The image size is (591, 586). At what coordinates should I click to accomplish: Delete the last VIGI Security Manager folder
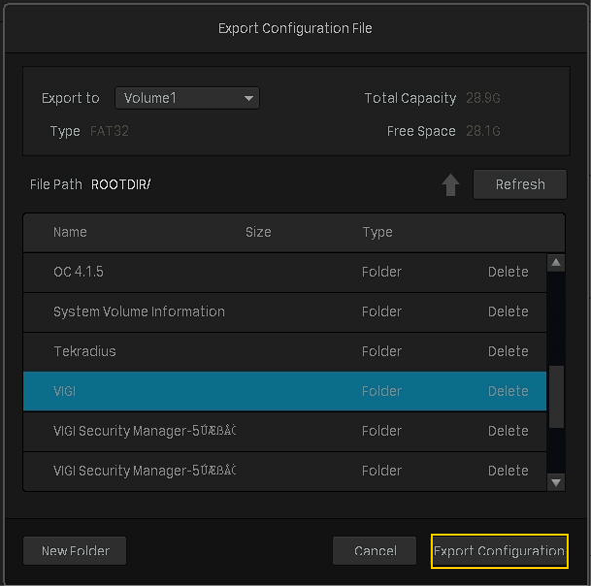pyautogui.click(x=508, y=471)
